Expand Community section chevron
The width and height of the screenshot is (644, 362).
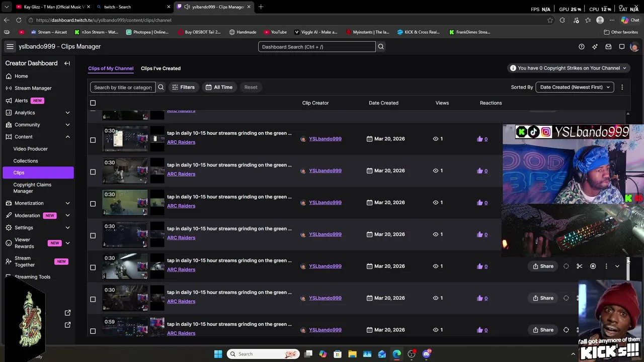[67, 125]
